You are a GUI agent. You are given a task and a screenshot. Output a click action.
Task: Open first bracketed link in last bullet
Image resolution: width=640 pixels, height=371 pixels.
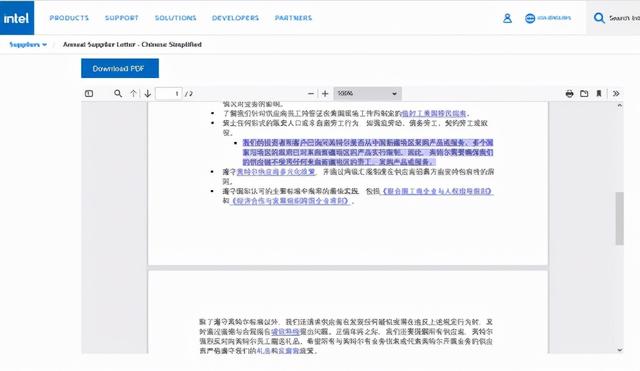pyautogui.click(x=437, y=191)
